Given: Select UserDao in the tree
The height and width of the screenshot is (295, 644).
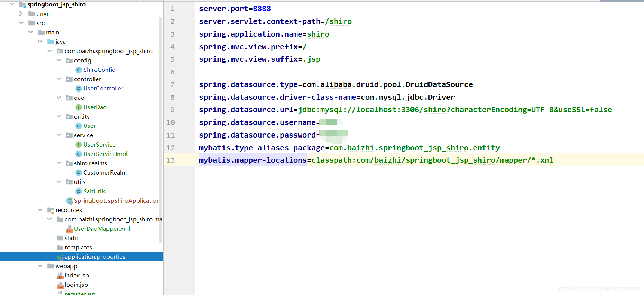Looking at the screenshot, I should (95, 107).
